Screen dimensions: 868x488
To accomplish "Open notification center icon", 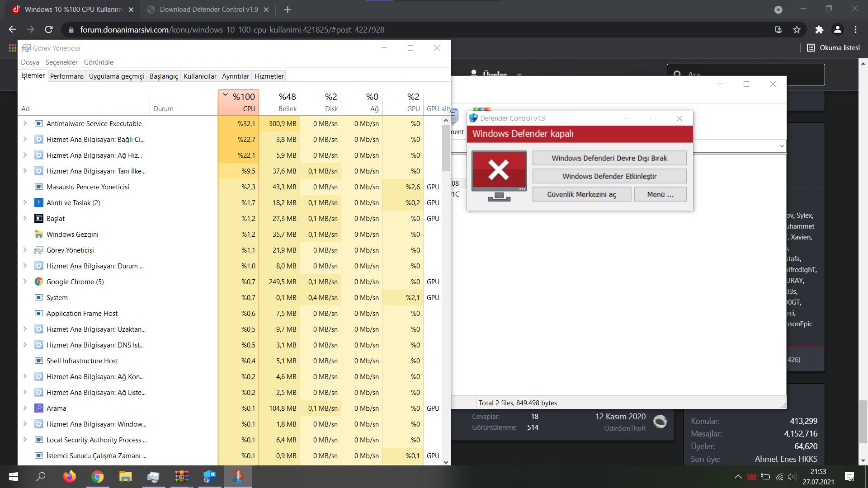I will (849, 477).
